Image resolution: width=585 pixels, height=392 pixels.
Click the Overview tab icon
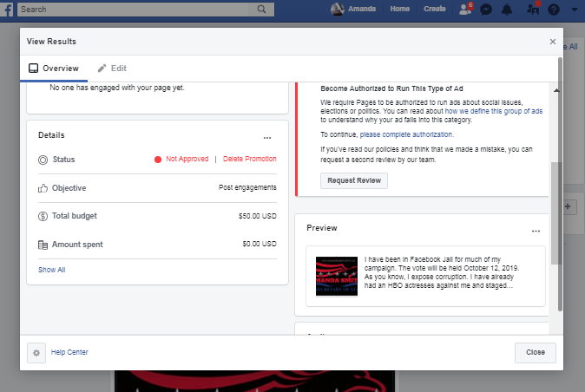(33, 69)
